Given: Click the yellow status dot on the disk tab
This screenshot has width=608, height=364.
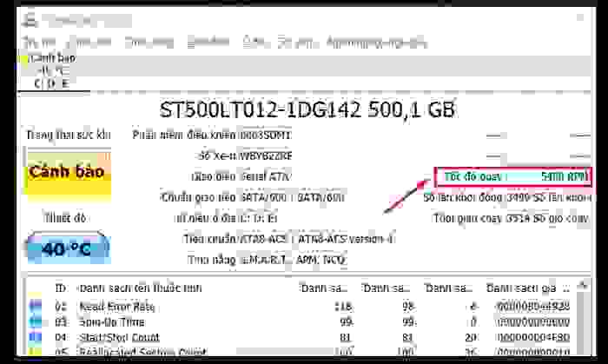Looking at the screenshot, I should (x=24, y=61).
